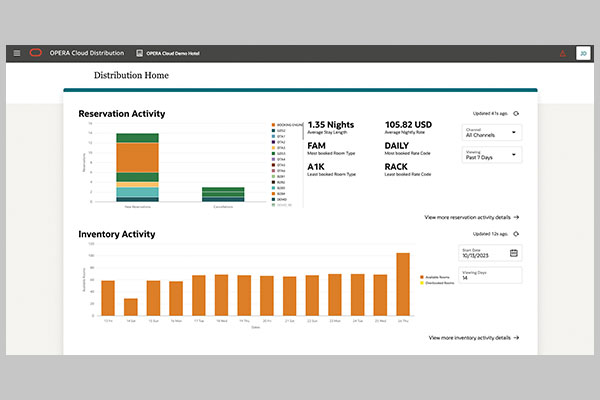Refresh the Reservation Activity data
The width and height of the screenshot is (600, 400).
[516, 113]
